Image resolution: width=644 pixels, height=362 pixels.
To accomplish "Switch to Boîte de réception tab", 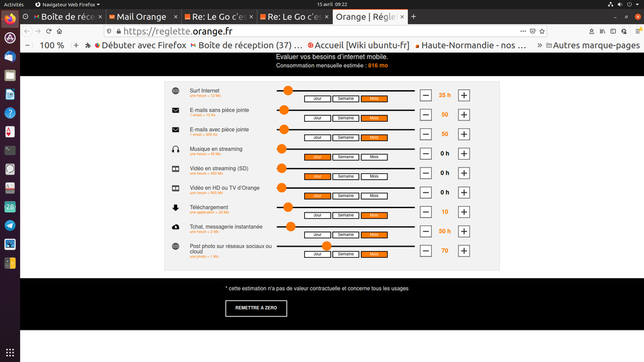I will (68, 17).
